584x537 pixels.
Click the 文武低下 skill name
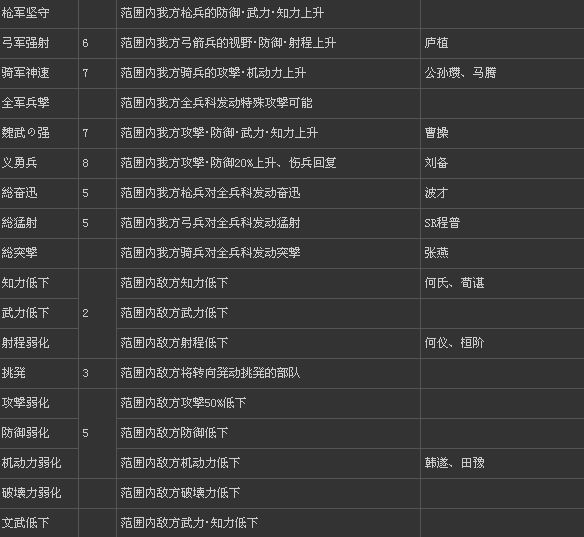[x=25, y=523]
